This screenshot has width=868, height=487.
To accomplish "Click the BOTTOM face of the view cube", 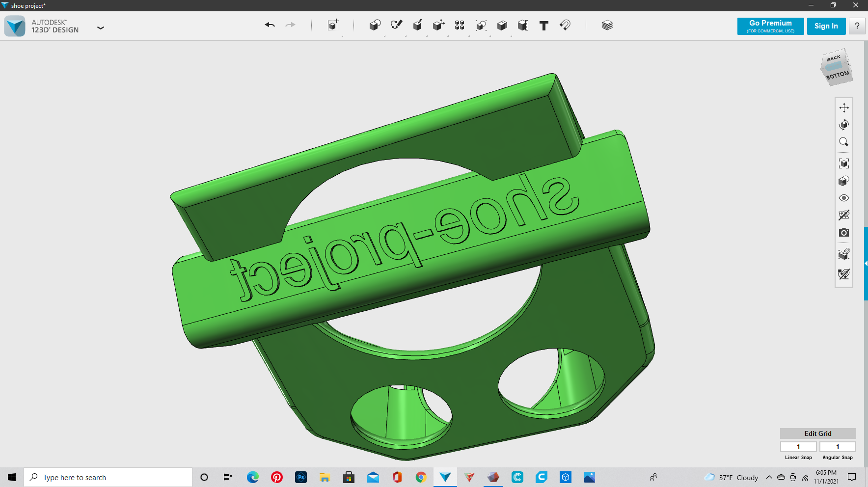I will [x=838, y=75].
